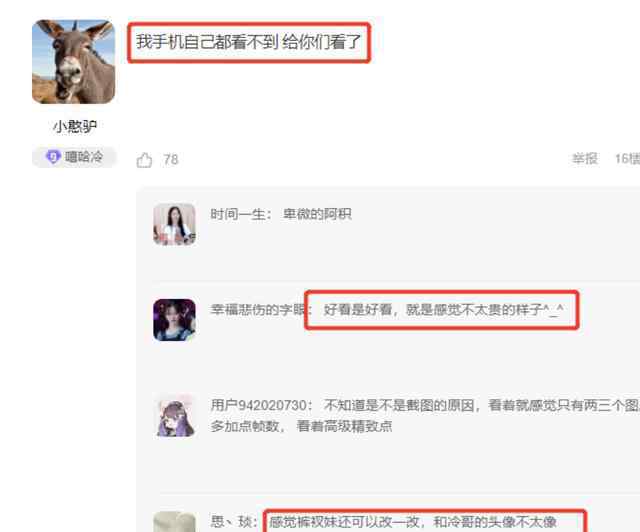Image resolution: width=640 pixels, height=532 pixels.
Task: Open 用户942020730 anime avatar
Action: pyautogui.click(x=174, y=416)
